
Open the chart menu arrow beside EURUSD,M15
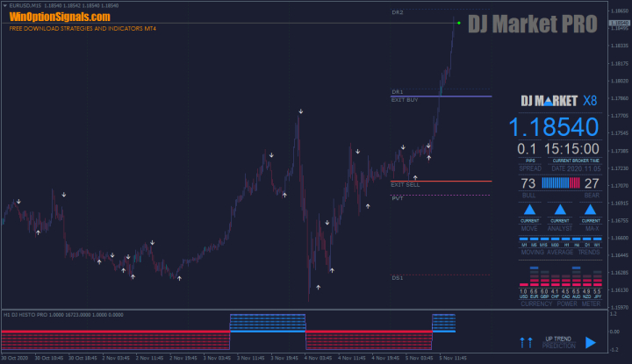click(5, 5)
